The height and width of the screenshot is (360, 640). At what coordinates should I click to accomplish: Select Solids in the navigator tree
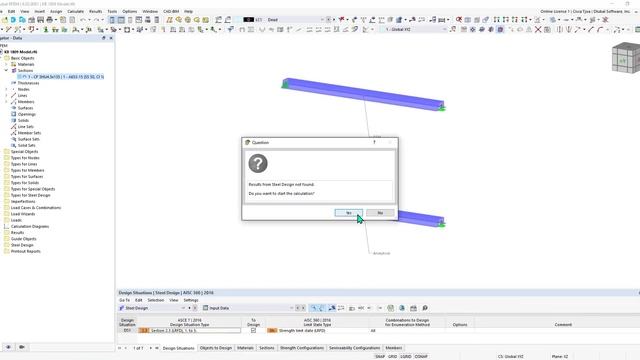[x=23, y=120]
